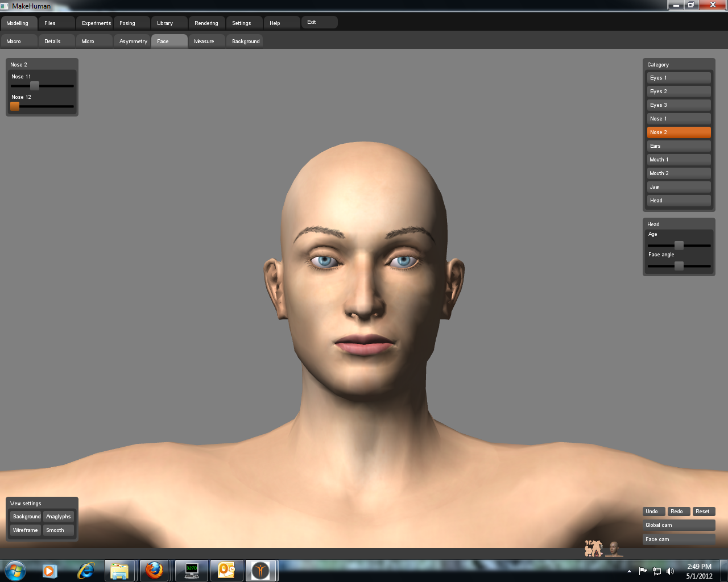Click the volume speaker tray icon
728x582 pixels.
click(671, 571)
